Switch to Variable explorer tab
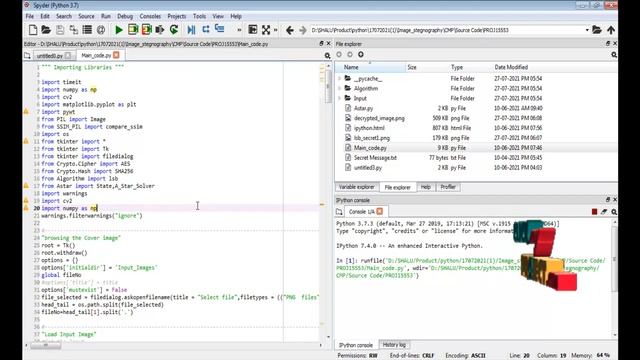The image size is (640, 360). (x=356, y=187)
